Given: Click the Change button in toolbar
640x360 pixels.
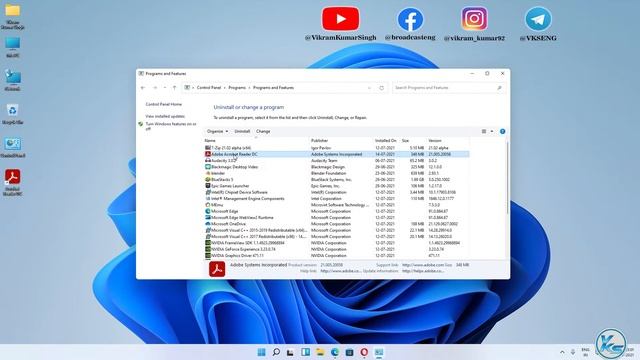Looking at the screenshot, I should [263, 131].
